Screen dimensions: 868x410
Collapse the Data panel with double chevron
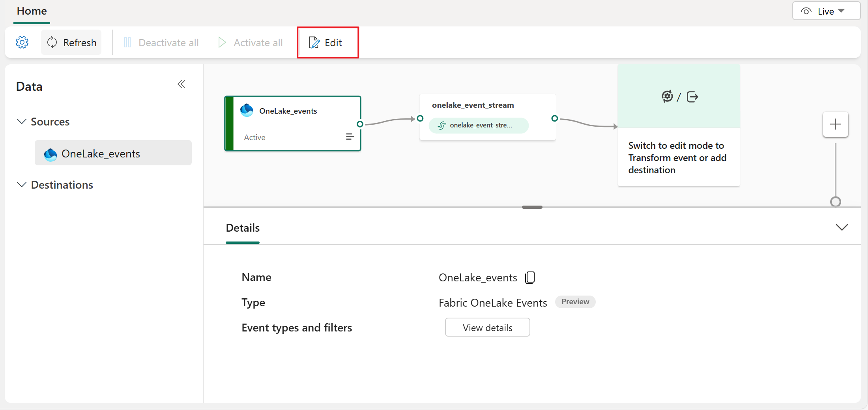pos(181,84)
